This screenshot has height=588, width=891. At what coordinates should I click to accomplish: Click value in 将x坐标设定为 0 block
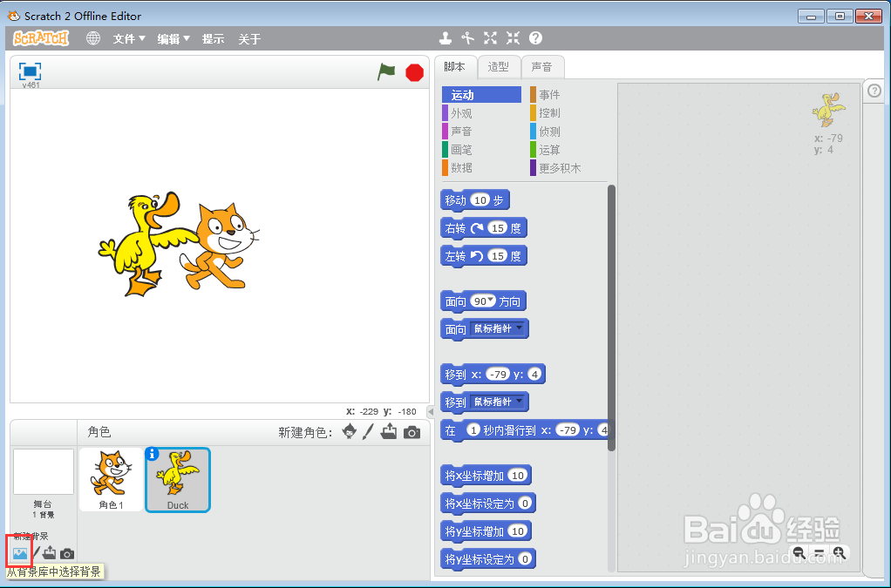525,503
